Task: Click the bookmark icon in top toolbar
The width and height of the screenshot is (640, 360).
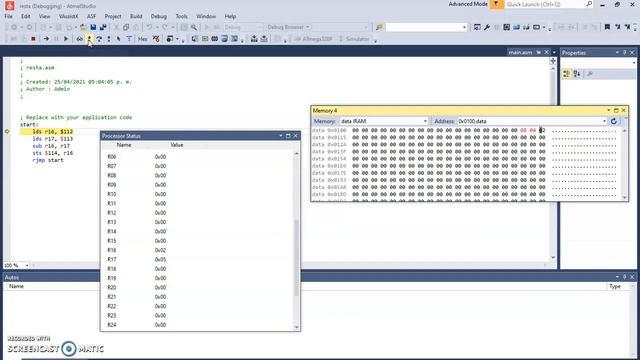Action: click(x=607, y=27)
